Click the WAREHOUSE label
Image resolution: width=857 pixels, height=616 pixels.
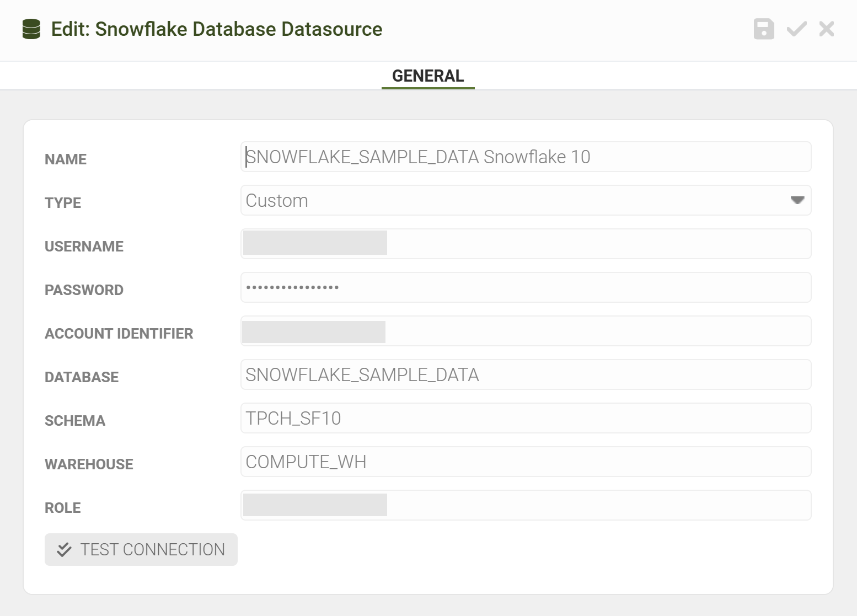pos(89,464)
